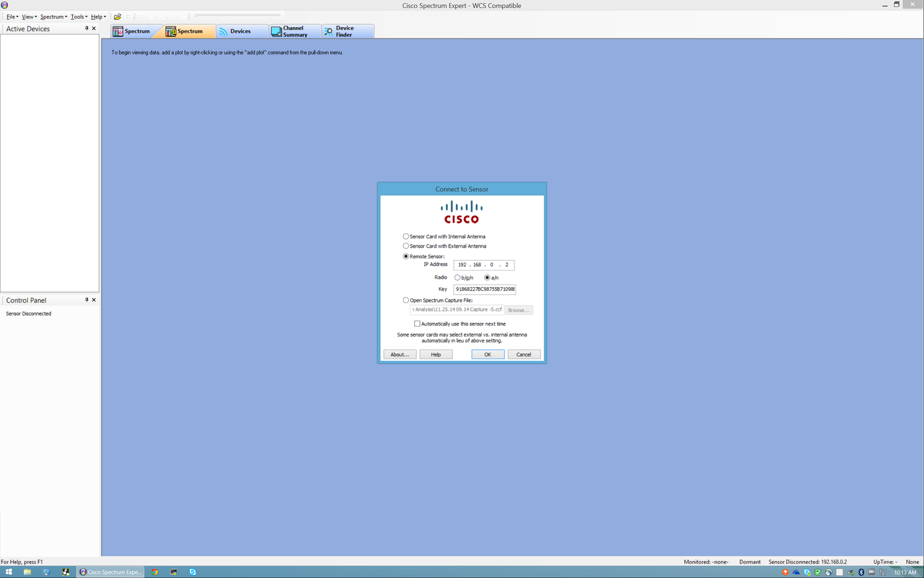The width and height of the screenshot is (924, 578).
Task: Switch to the Channel Summary tab
Action: pyautogui.click(x=295, y=31)
